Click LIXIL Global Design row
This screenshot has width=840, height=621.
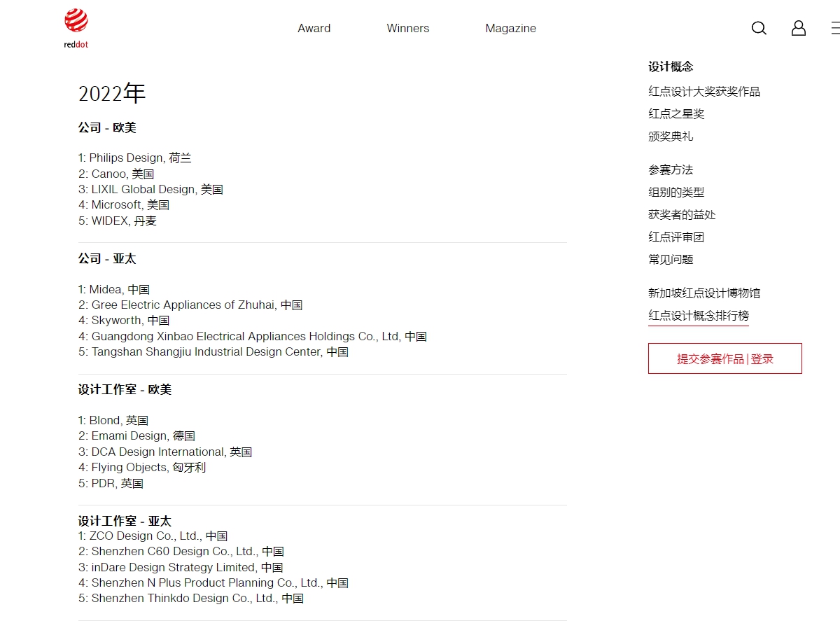click(x=150, y=190)
